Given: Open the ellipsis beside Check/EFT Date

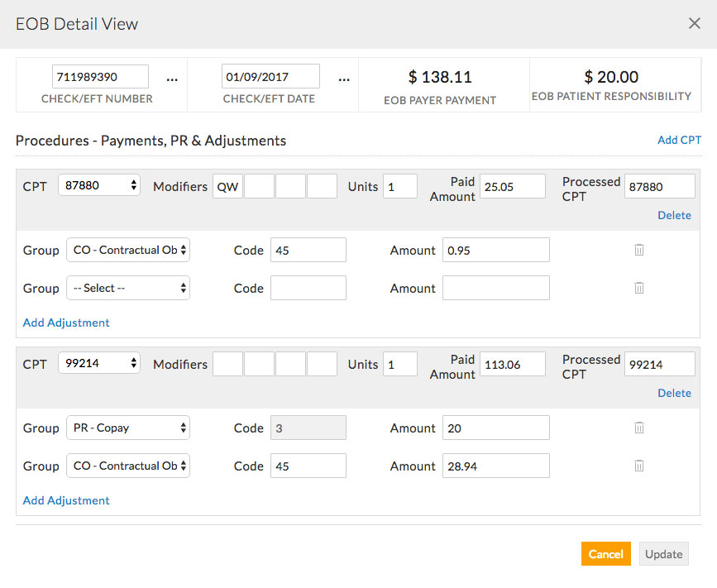Looking at the screenshot, I should 344,78.
